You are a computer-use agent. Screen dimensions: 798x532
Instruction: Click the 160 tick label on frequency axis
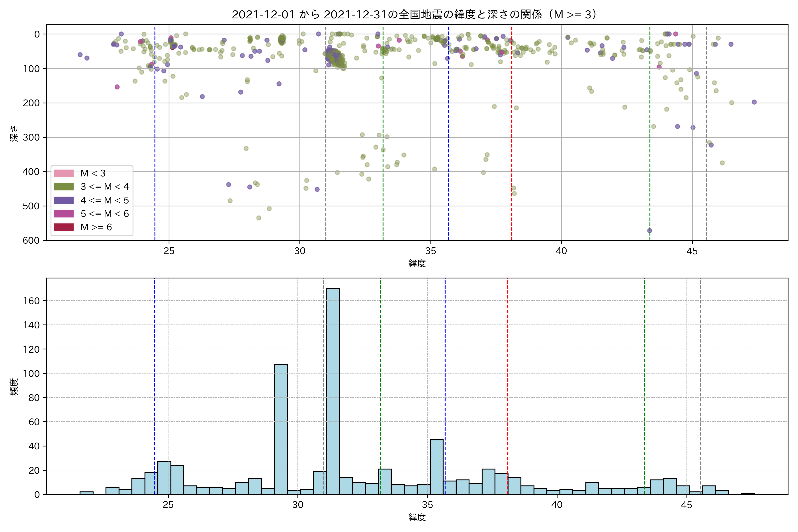[31, 301]
